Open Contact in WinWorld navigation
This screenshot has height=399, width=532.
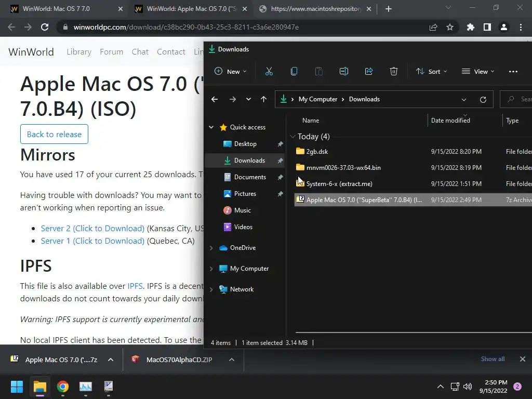171,52
